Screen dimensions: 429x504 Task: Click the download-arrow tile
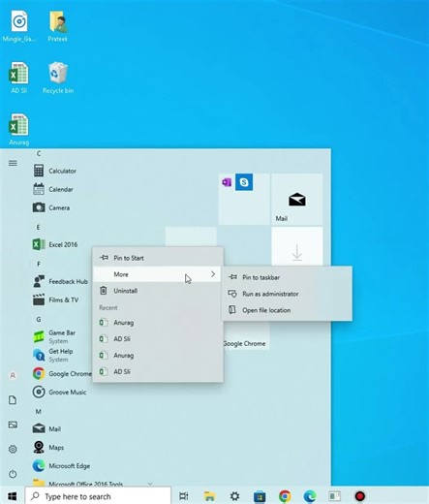point(297,246)
